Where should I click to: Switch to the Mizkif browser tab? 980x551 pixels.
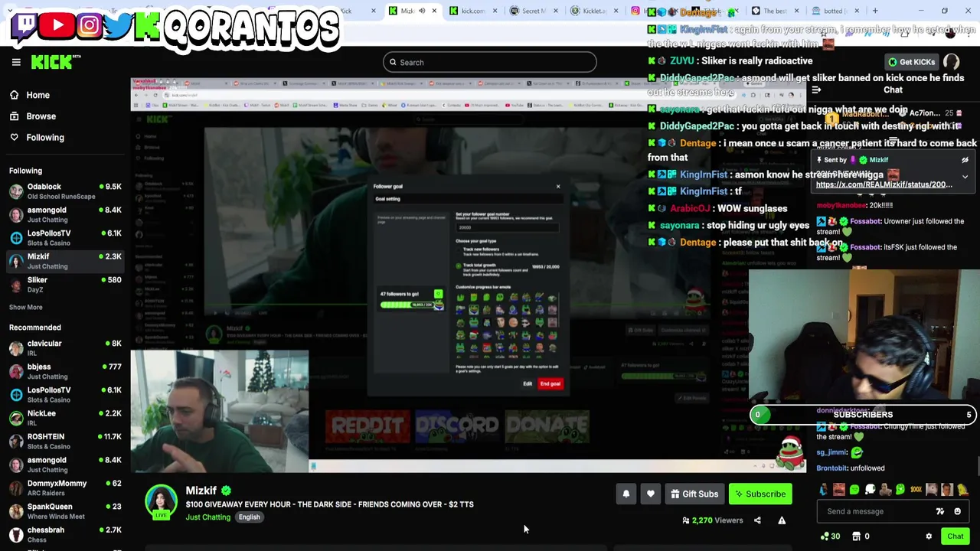[x=413, y=11]
